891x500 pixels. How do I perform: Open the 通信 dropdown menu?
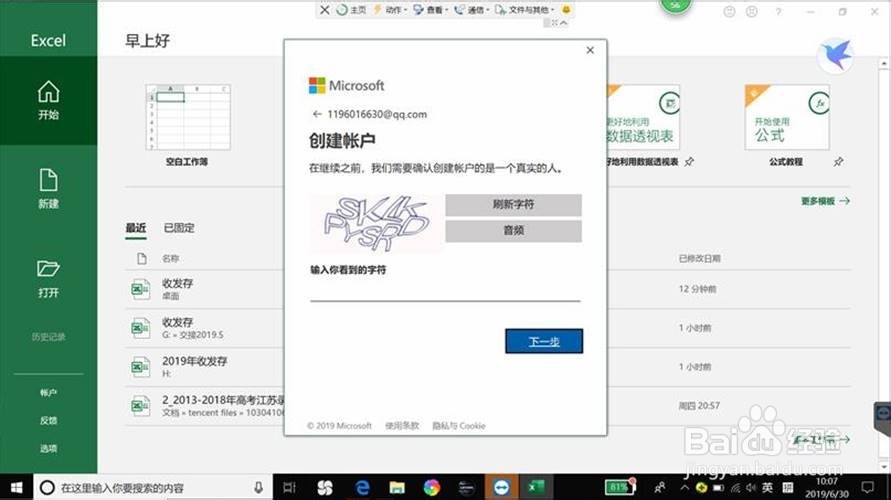coord(472,10)
